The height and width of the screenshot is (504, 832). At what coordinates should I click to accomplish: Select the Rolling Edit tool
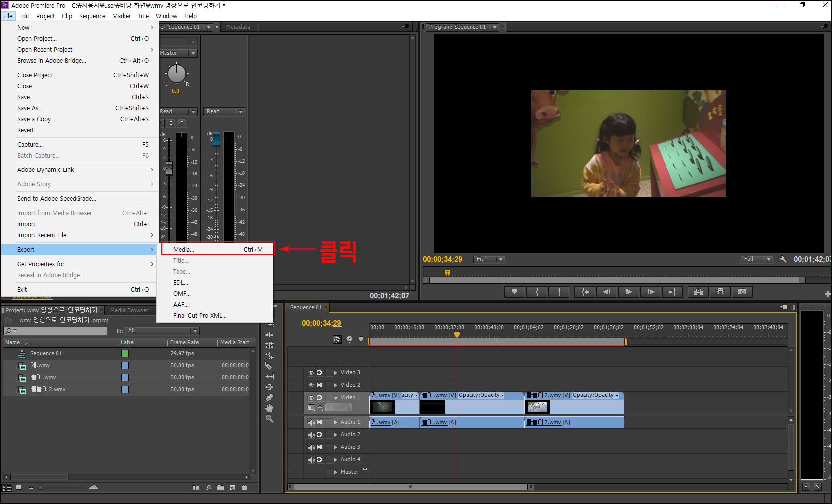click(x=269, y=345)
